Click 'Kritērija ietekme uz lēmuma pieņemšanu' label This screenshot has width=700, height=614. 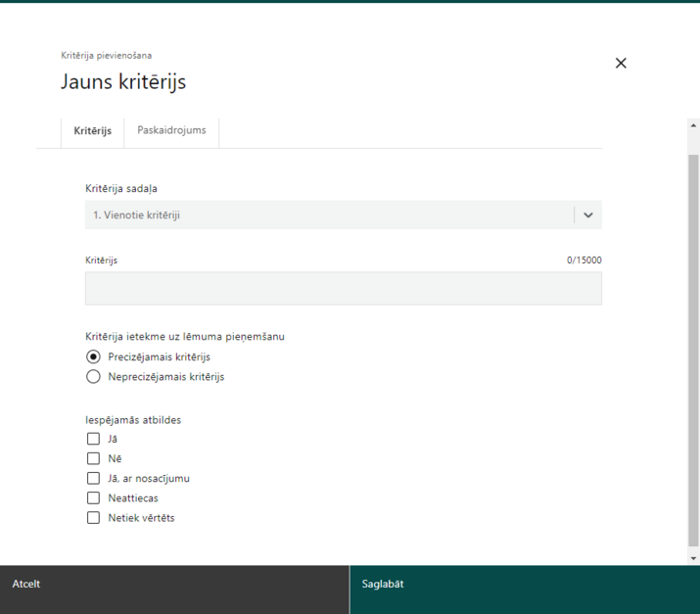(x=185, y=337)
